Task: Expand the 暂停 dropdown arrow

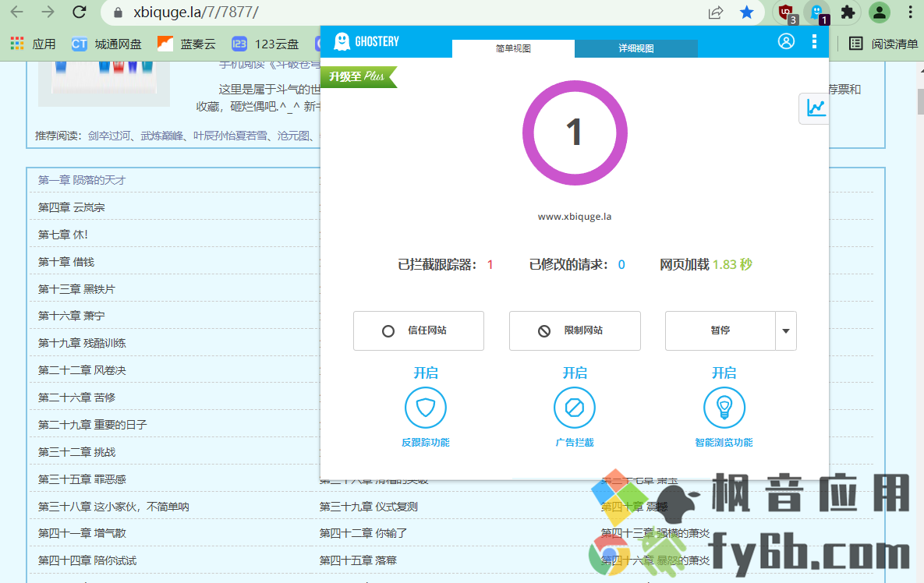Action: click(786, 331)
